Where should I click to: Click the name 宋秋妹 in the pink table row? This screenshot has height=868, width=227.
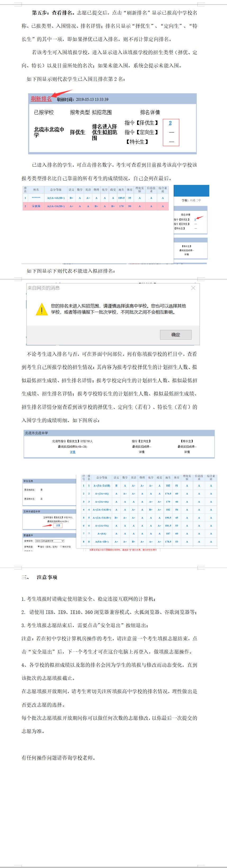click(x=36, y=206)
